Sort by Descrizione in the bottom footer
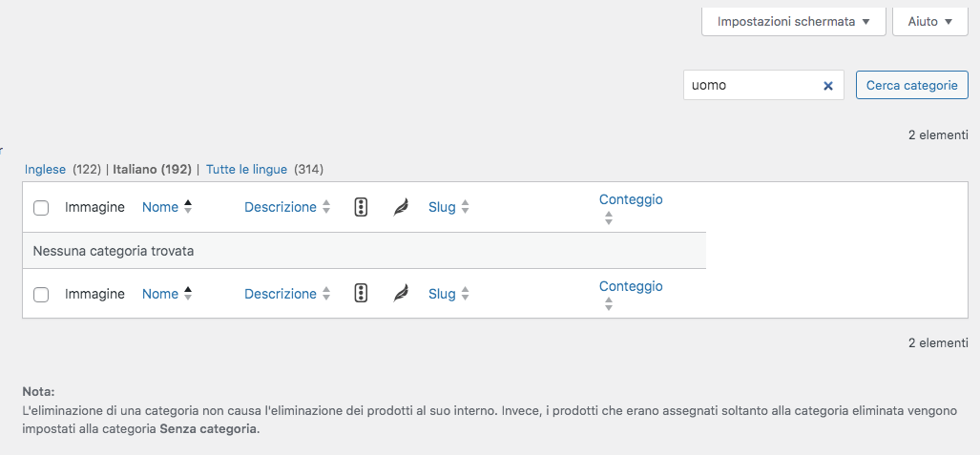The height and width of the screenshot is (455, 980). pyautogui.click(x=280, y=294)
